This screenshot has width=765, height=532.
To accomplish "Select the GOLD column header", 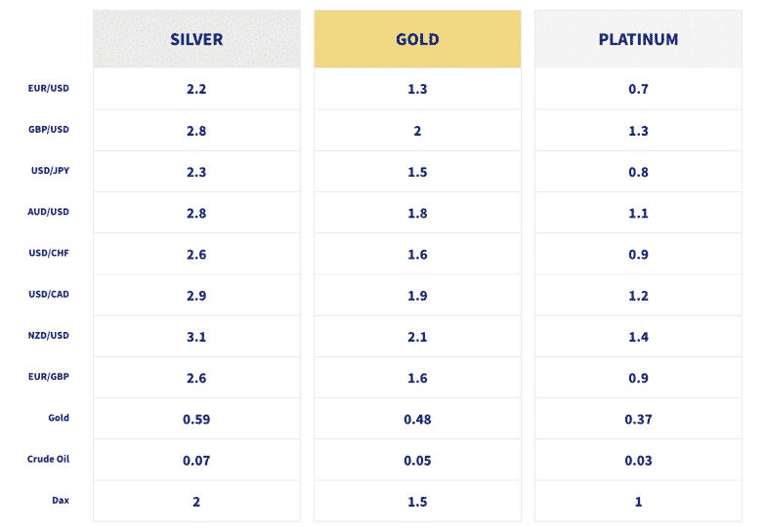I will (x=417, y=40).
